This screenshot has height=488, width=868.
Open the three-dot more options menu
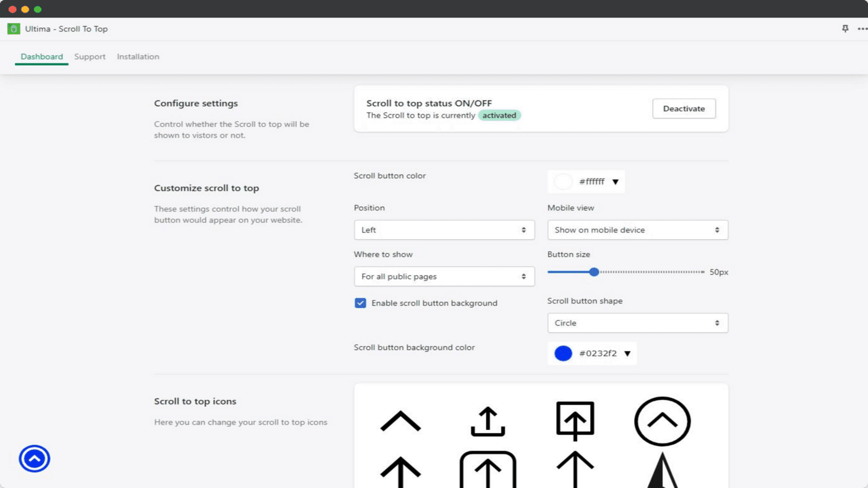tap(862, 29)
